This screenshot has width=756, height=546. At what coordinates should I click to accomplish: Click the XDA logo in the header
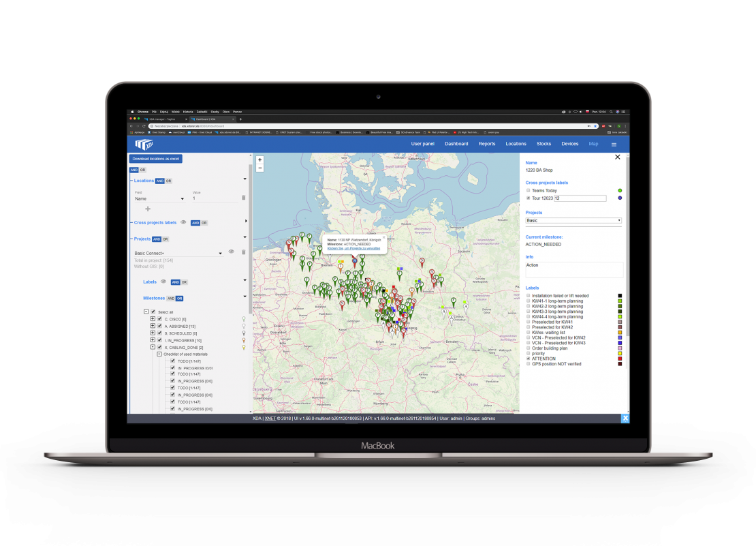[x=144, y=145]
